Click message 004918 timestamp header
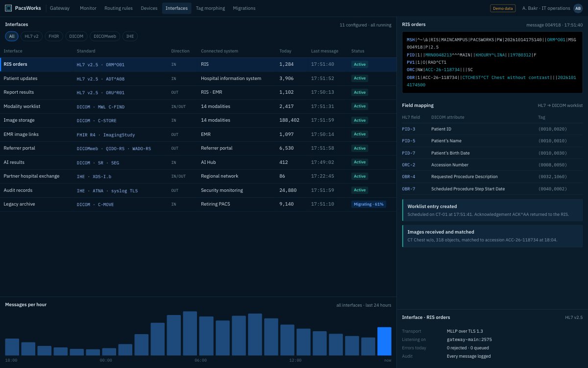Image resolution: width=588 pixels, height=368 pixels. coord(554,25)
